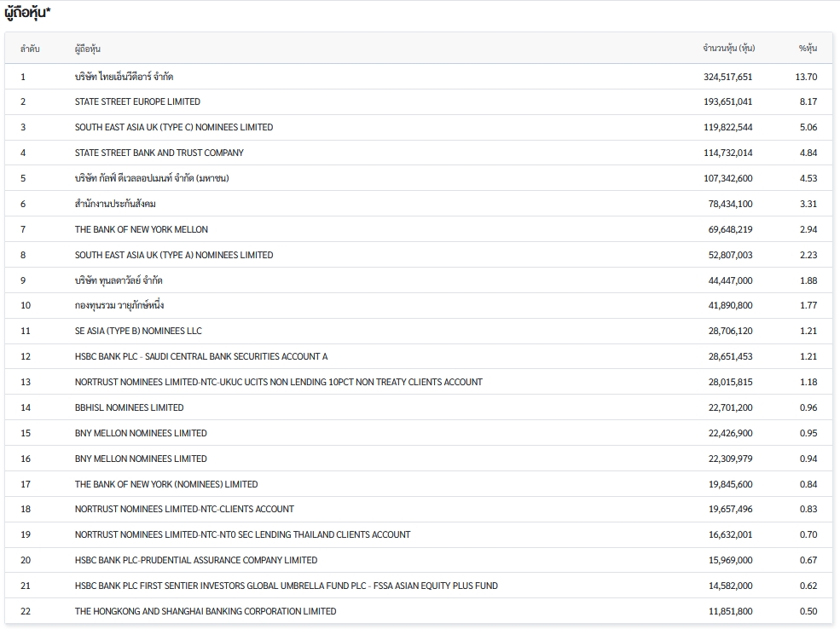Select the สำนักงานประกันสังคม shareholder entry
The height and width of the screenshot is (629, 840).
point(115,204)
